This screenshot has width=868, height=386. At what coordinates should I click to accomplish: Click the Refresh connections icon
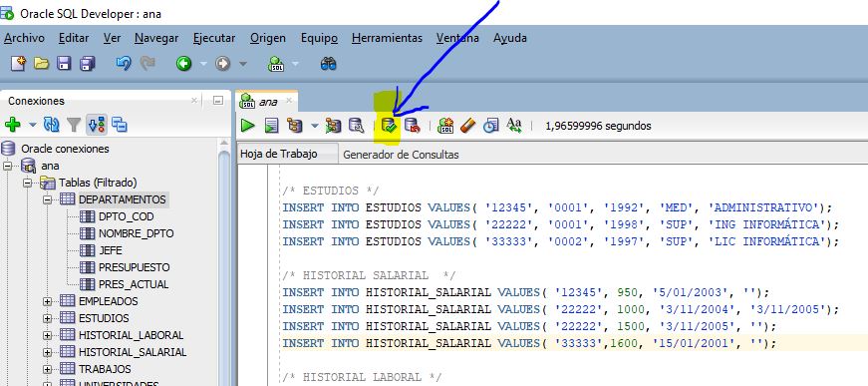coord(52,125)
